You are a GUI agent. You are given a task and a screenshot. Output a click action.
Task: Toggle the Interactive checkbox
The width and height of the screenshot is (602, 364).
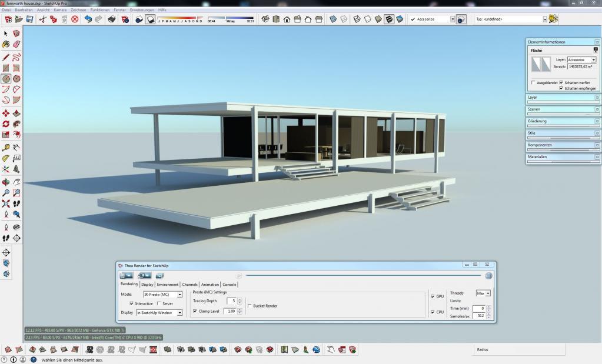pos(132,303)
